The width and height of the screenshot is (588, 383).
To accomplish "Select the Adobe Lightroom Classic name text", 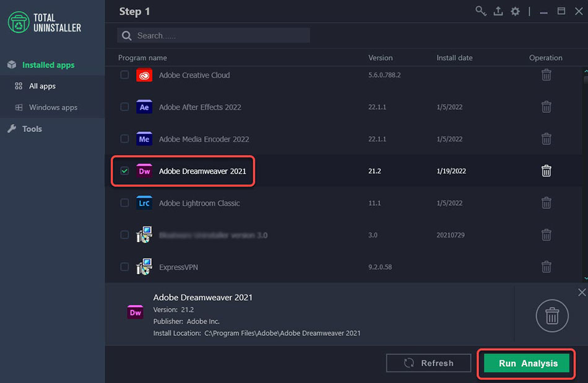I will click(x=199, y=203).
